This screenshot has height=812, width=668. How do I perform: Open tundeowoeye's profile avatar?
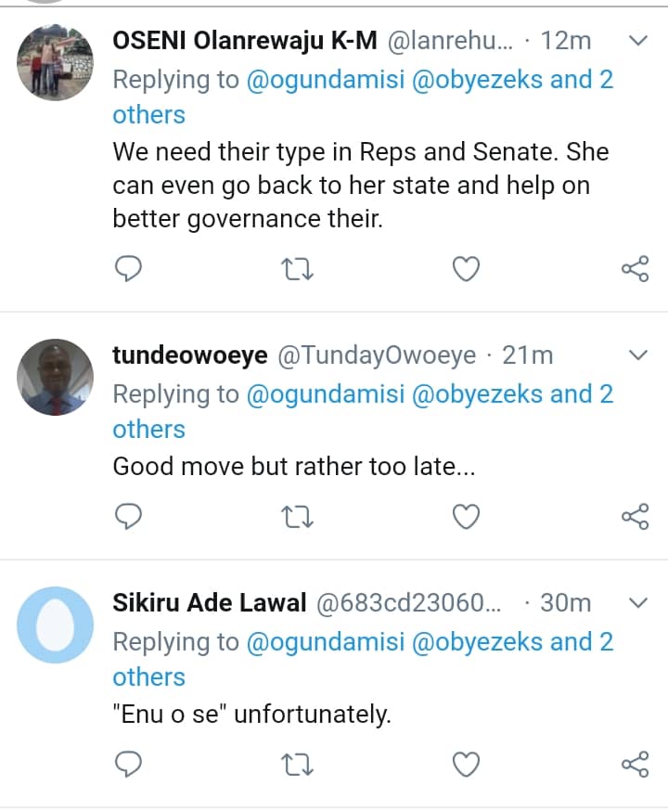click(x=56, y=377)
